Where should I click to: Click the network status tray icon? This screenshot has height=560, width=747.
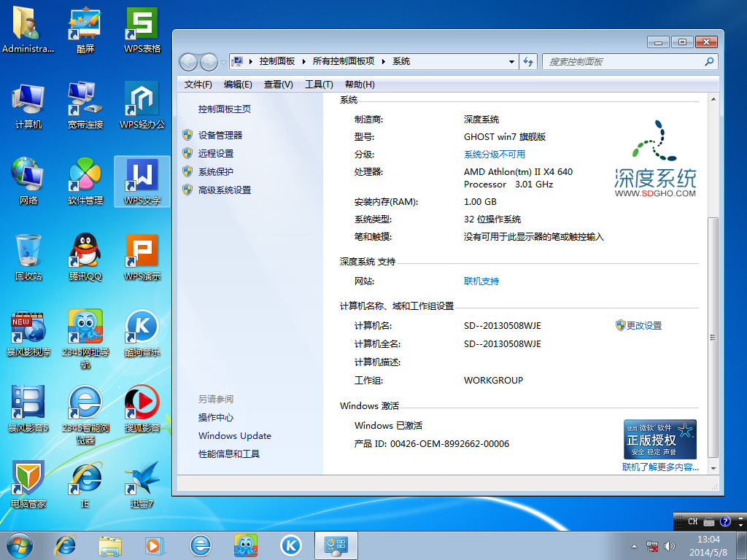[x=651, y=546]
